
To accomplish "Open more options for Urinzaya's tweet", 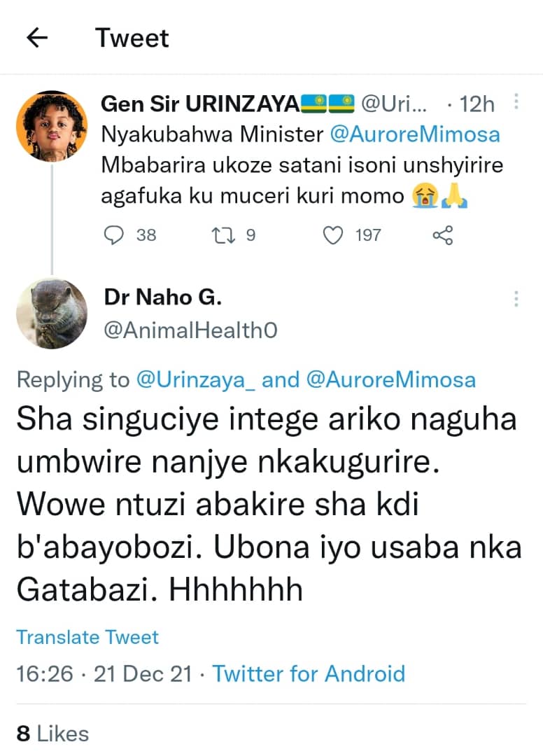I will pos(516,102).
